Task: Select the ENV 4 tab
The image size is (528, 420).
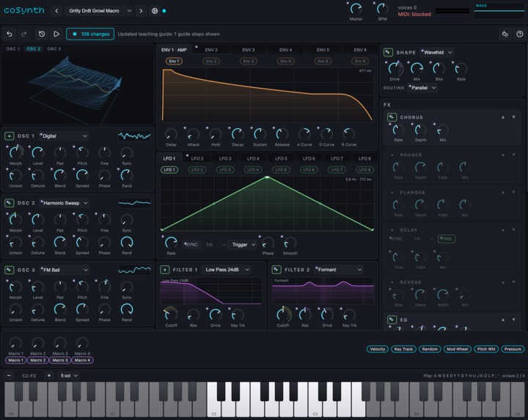Action: [x=285, y=50]
